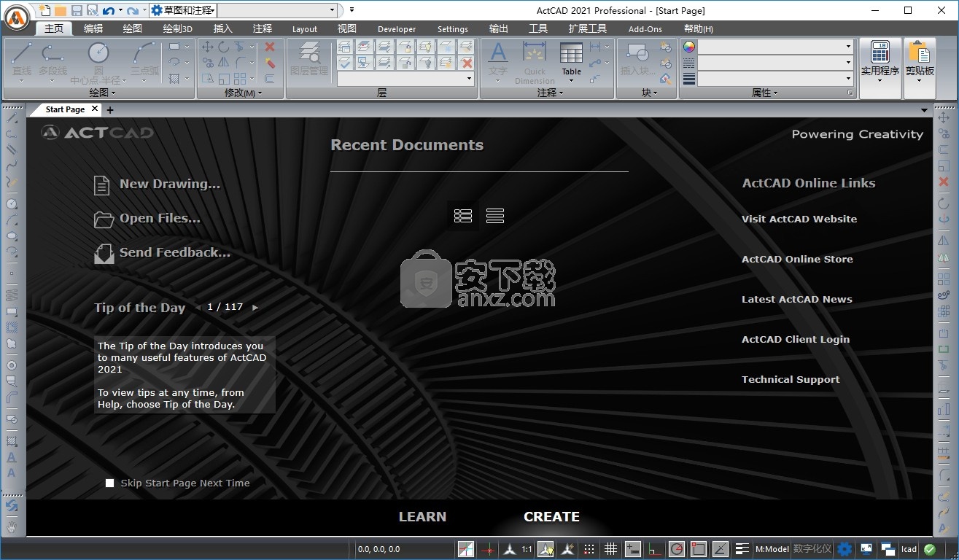Open the ActCAD application menu logo button
This screenshot has height=560, width=959.
[16, 16]
